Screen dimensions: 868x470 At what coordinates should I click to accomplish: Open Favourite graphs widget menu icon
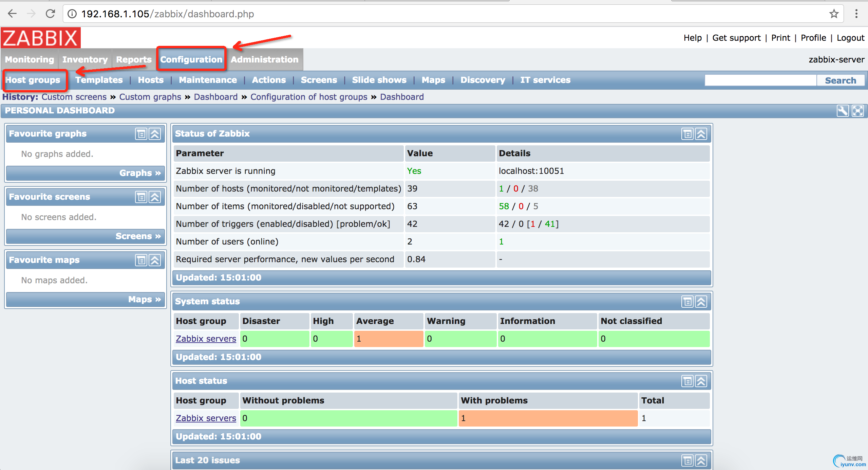[141, 134]
